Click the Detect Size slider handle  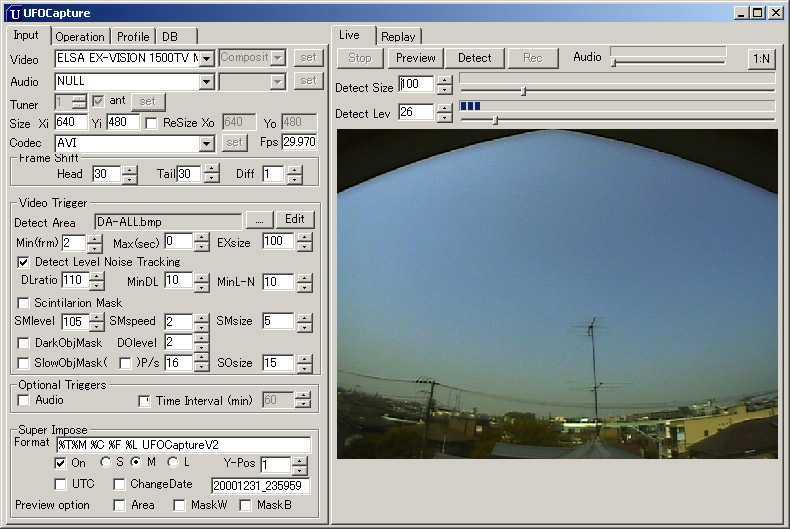pos(524,91)
